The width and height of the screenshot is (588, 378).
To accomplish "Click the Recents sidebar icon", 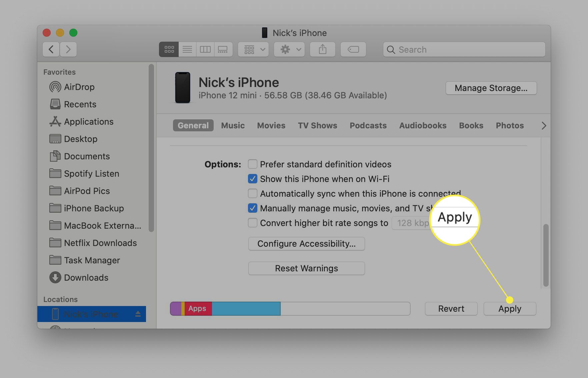I will (55, 104).
